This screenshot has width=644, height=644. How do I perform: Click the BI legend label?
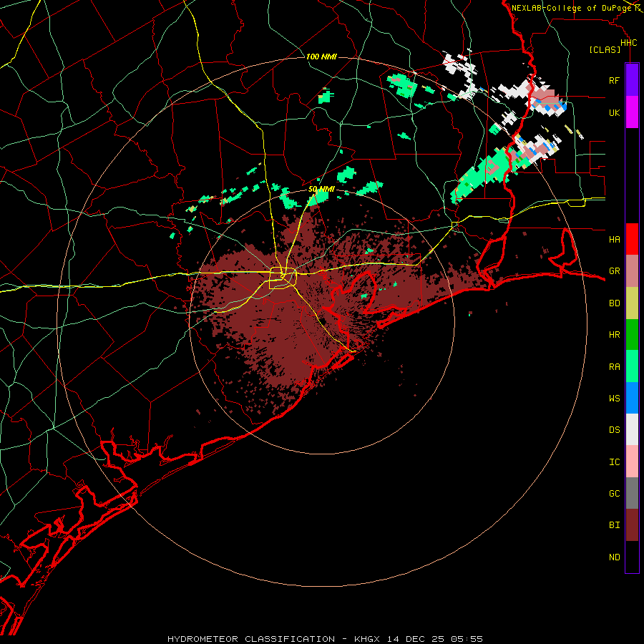(614, 525)
